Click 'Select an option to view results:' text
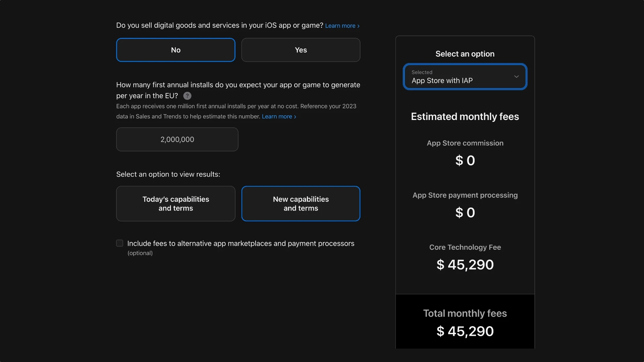The height and width of the screenshot is (362, 644). pos(168,174)
